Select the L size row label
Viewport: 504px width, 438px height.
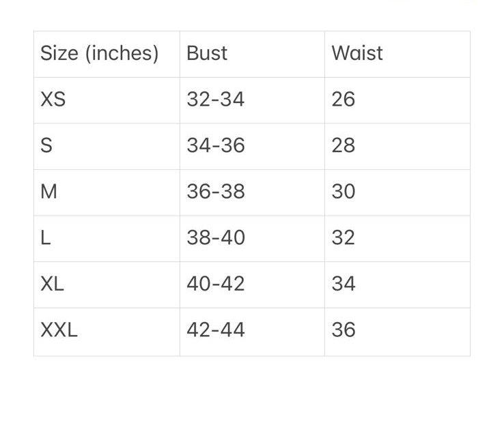46,237
